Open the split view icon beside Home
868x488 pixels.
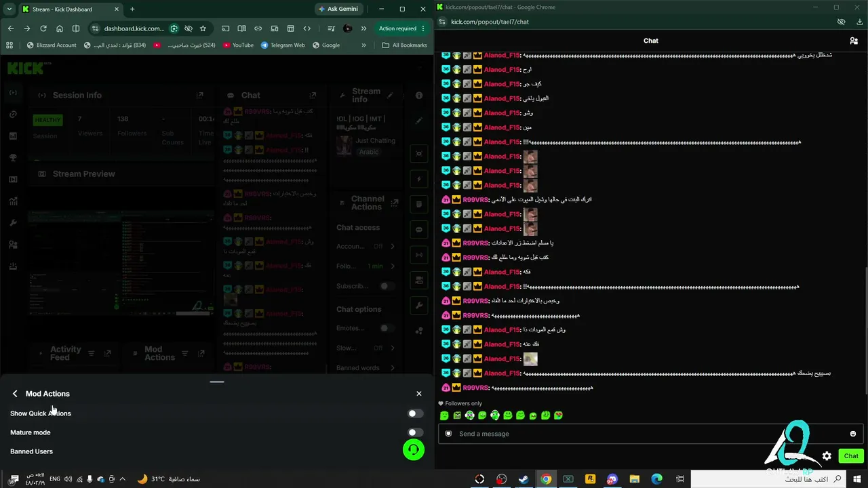tap(76, 28)
